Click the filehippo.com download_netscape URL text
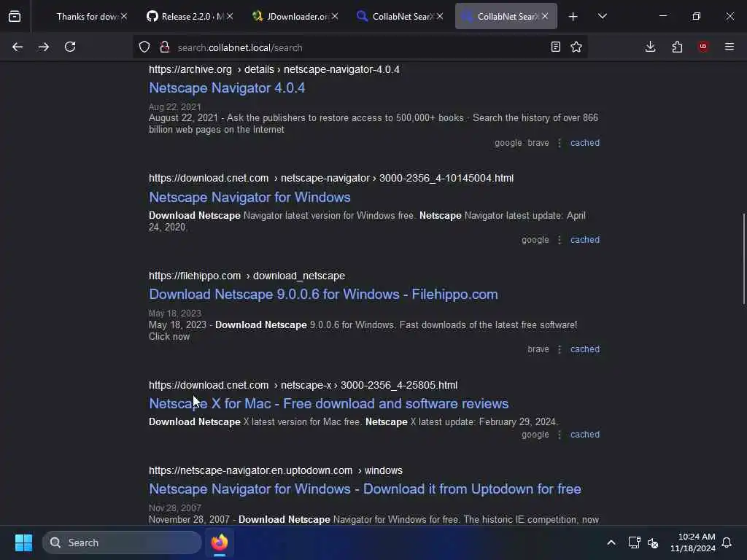The width and height of the screenshot is (747, 560). coord(247,276)
